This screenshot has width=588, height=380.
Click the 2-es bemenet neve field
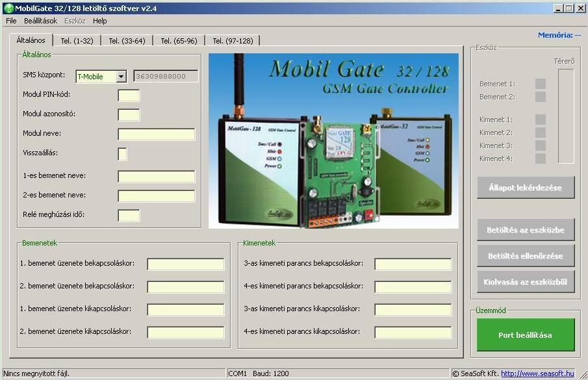pos(157,196)
